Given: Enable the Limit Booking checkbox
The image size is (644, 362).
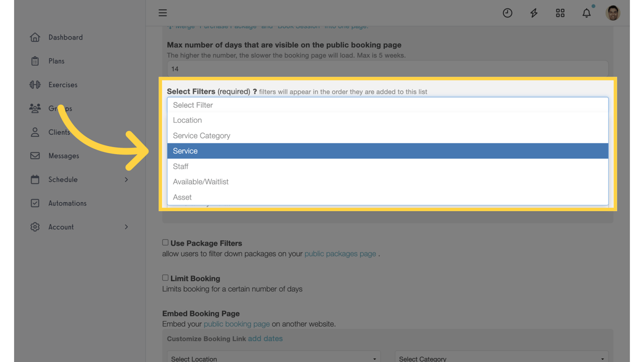Looking at the screenshot, I should [165, 278].
